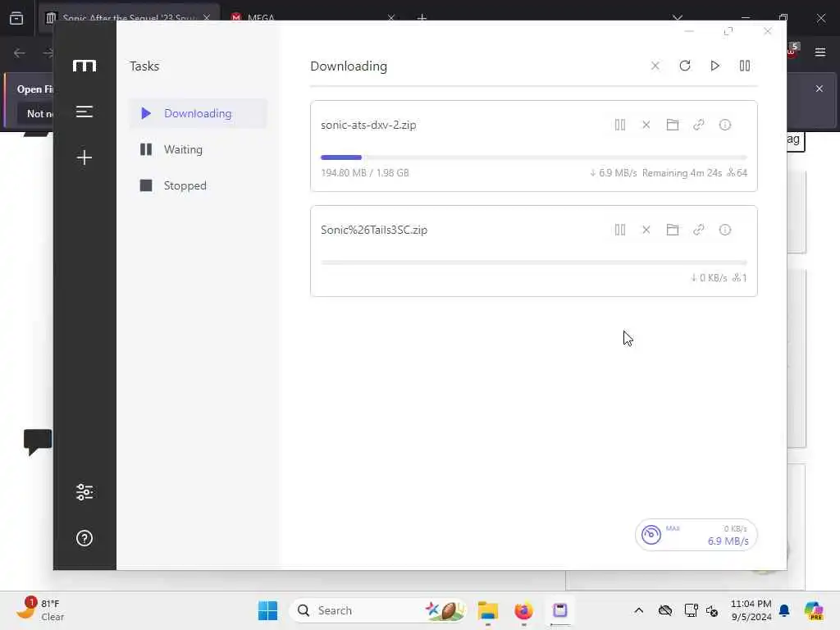The width and height of the screenshot is (840, 630).
Task: Click sonic-ats-dxv-2.zip progress bar
Action: (533, 157)
